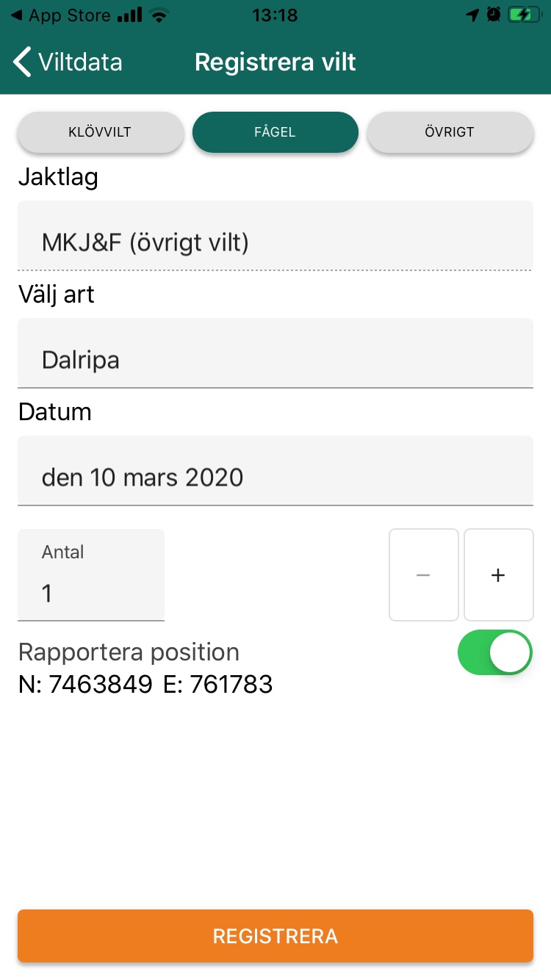The height and width of the screenshot is (980, 551).
Task: Tap the Antal number input field
Action: click(x=91, y=575)
